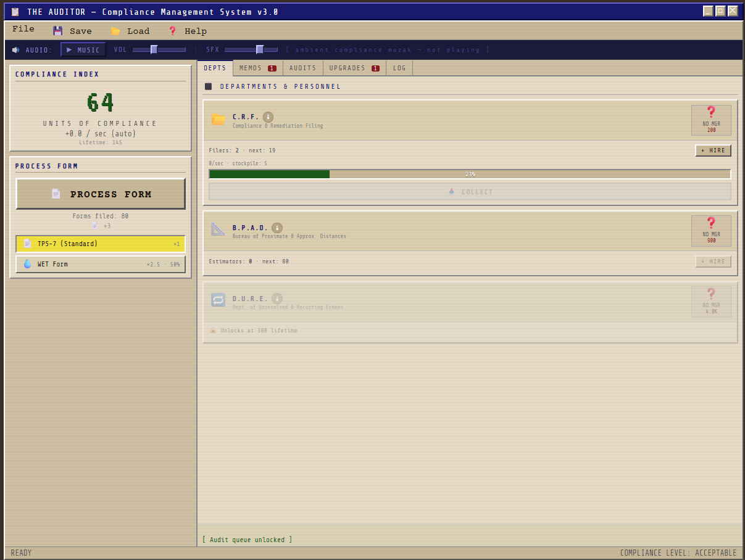Click the folder Load icon

pos(115,31)
